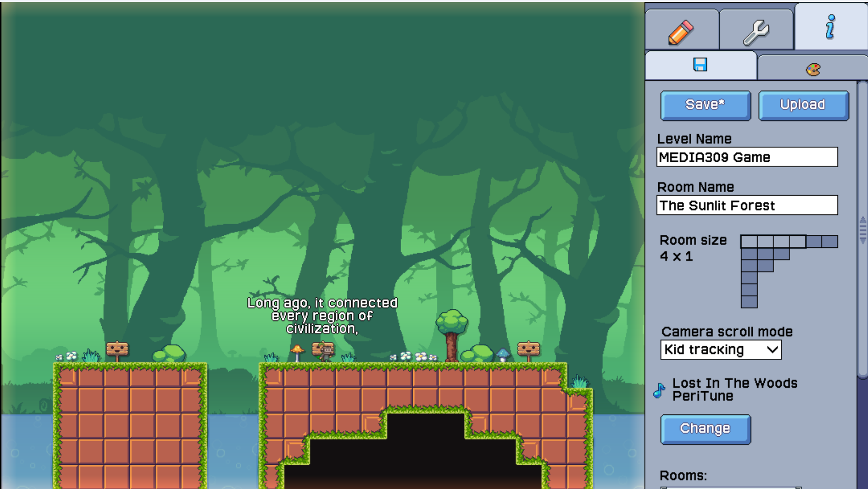Click the Upload button

803,105
